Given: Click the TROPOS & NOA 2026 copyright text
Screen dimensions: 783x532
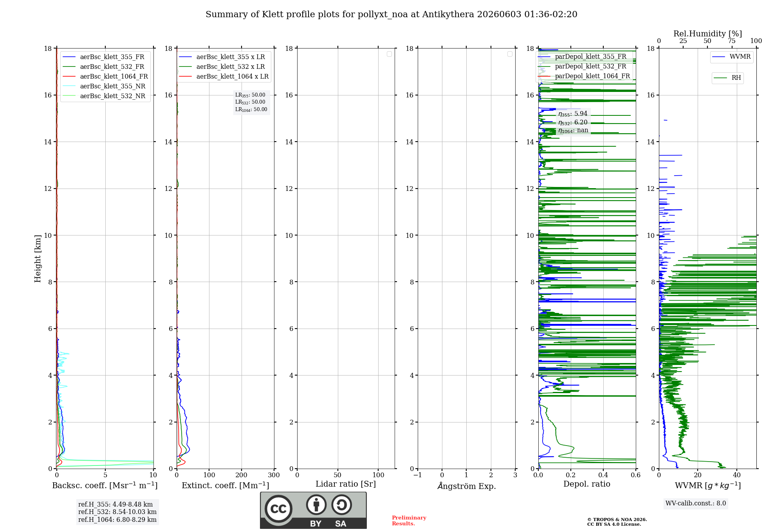Looking at the screenshot, I should pyautogui.click(x=617, y=520).
